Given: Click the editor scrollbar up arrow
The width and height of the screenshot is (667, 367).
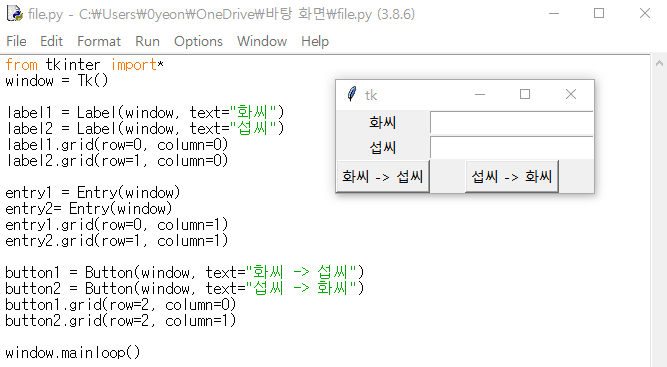Looking at the screenshot, I should pyautogui.click(x=659, y=64).
